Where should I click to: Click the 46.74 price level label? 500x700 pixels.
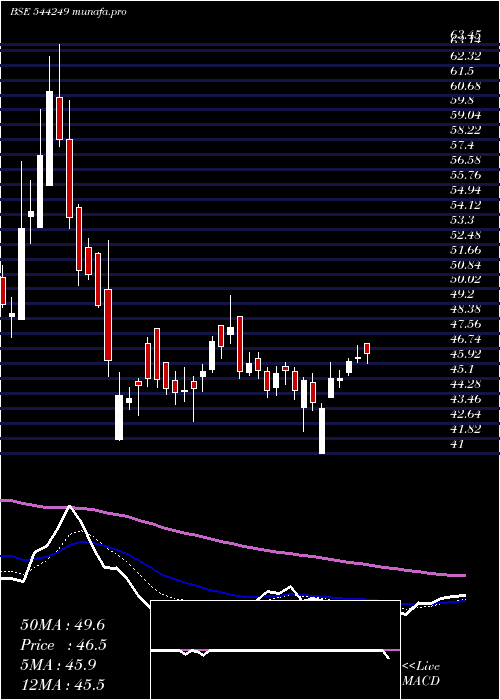pos(466,339)
